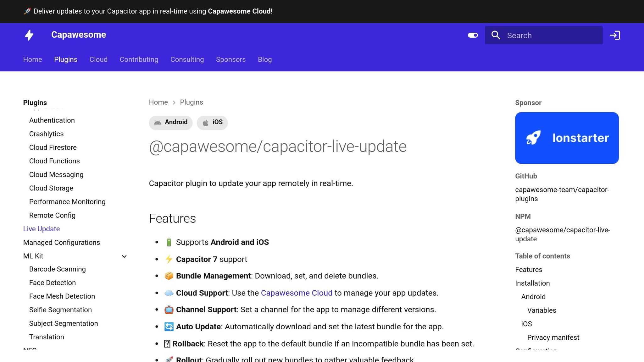Viewport: 644px width, 362px height.
Task: Click the Plugins sidebar heading
Action: pyautogui.click(x=35, y=103)
